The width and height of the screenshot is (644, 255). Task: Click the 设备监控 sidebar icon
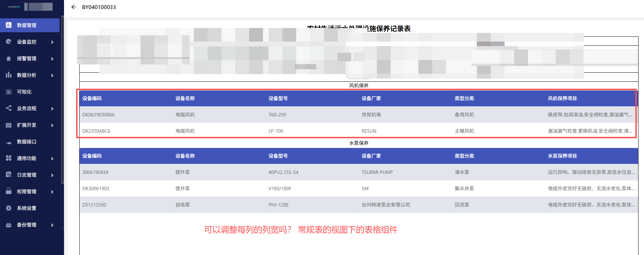point(9,42)
